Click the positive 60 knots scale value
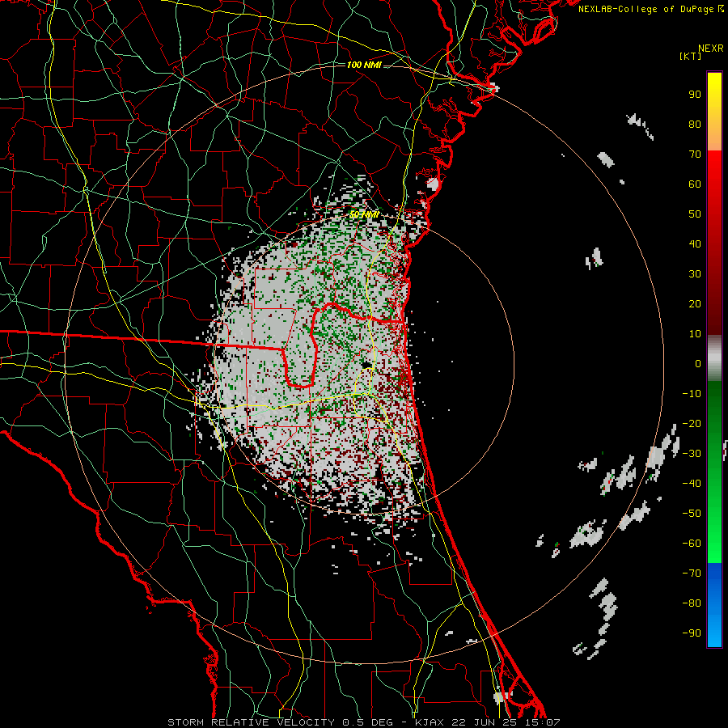Screen dimensions: 728x728 695,184
